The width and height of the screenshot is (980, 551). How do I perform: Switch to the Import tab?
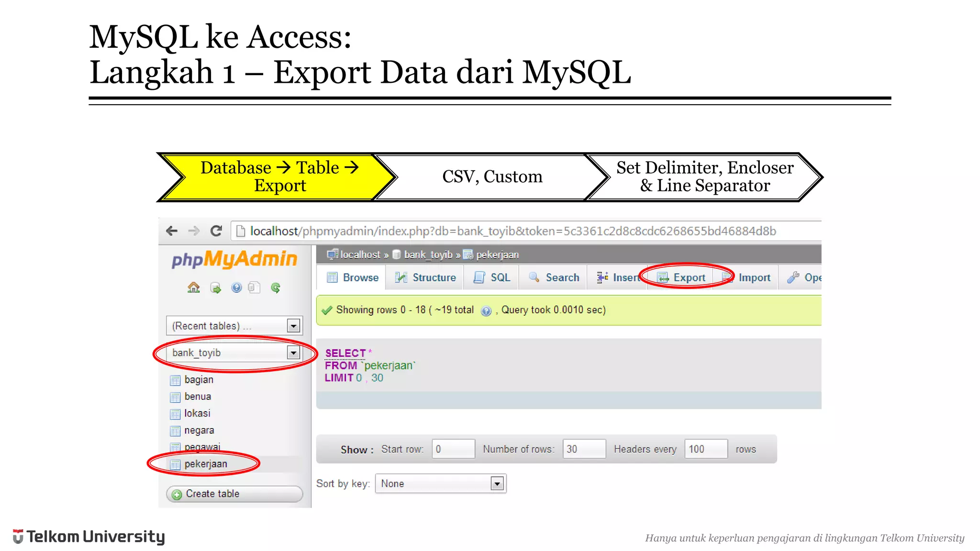[x=746, y=277]
